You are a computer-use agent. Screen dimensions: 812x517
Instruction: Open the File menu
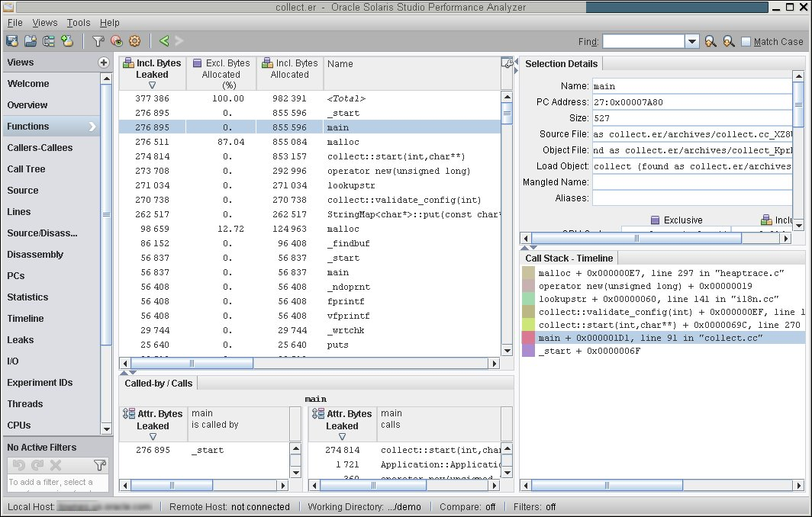(x=15, y=23)
